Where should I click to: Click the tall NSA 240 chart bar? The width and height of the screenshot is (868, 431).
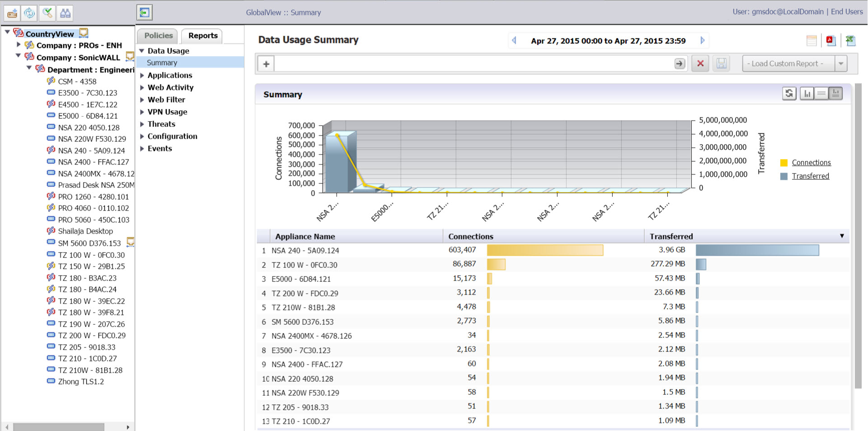pos(340,163)
